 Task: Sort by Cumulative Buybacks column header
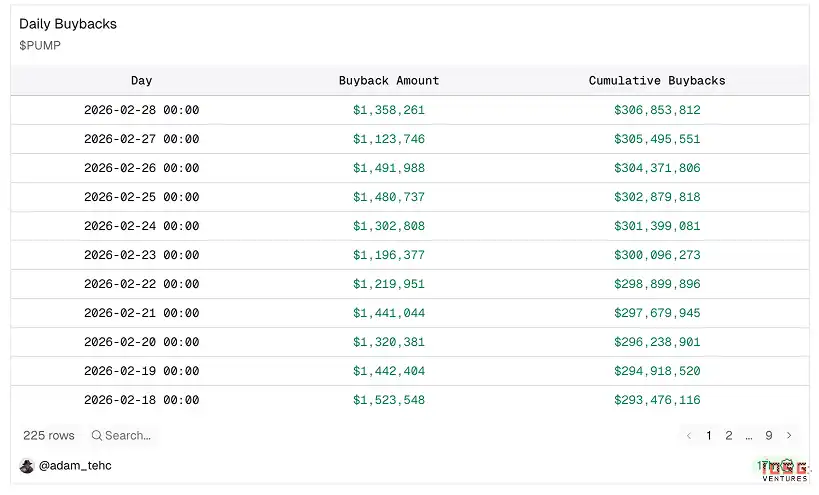coord(657,81)
